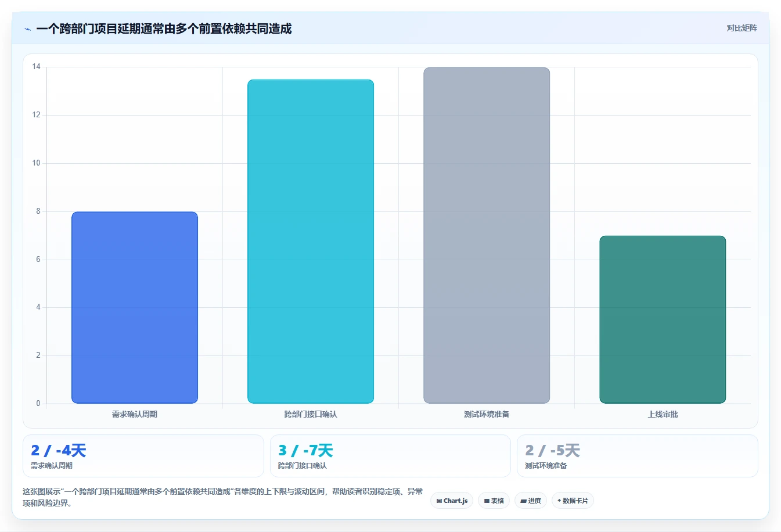Click the description text starting 这张图展示
This screenshot has height=532, width=781.
[x=222, y=497]
